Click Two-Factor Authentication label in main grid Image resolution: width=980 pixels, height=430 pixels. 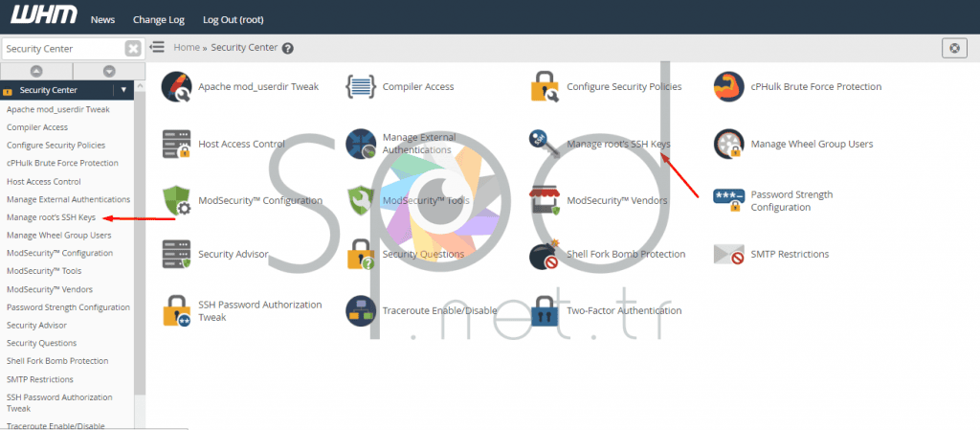[x=624, y=310]
